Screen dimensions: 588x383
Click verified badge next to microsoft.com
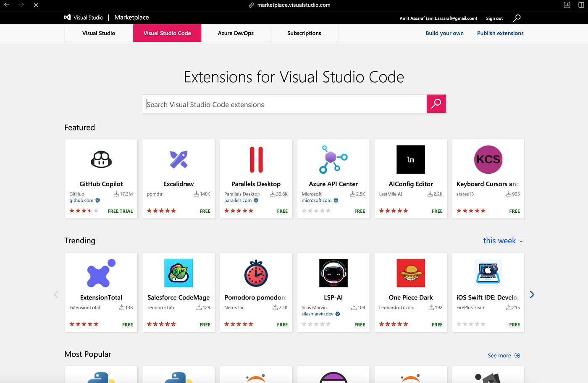tap(336, 201)
